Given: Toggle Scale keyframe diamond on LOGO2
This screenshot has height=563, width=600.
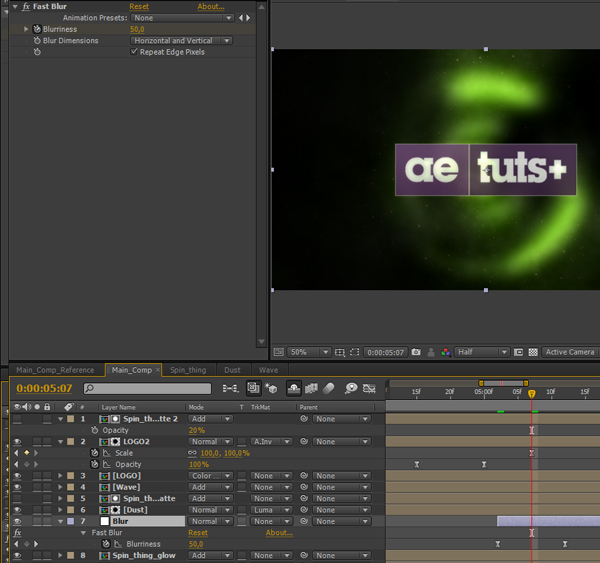Looking at the screenshot, I should click(26, 453).
